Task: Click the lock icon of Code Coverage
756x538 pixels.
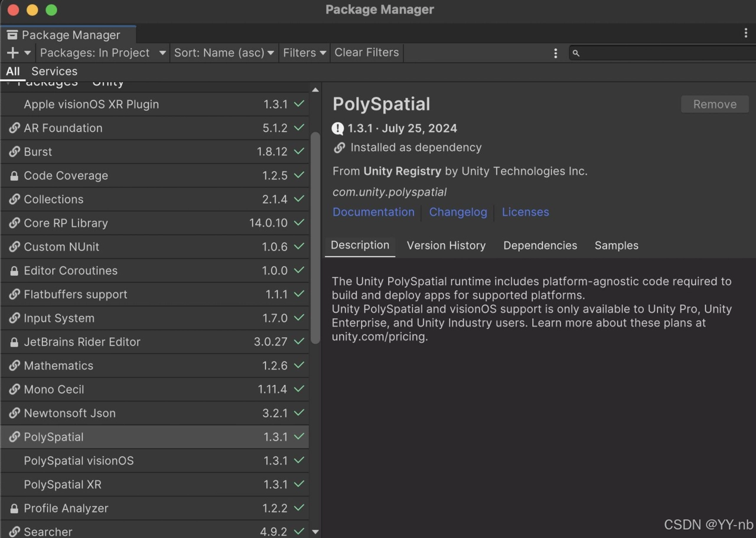Action: click(x=14, y=175)
